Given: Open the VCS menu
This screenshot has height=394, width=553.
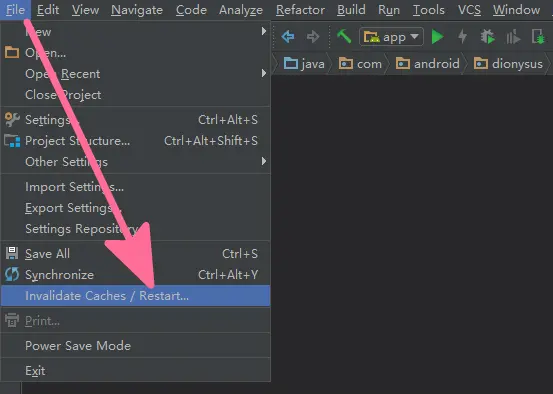Looking at the screenshot, I should [x=469, y=10].
